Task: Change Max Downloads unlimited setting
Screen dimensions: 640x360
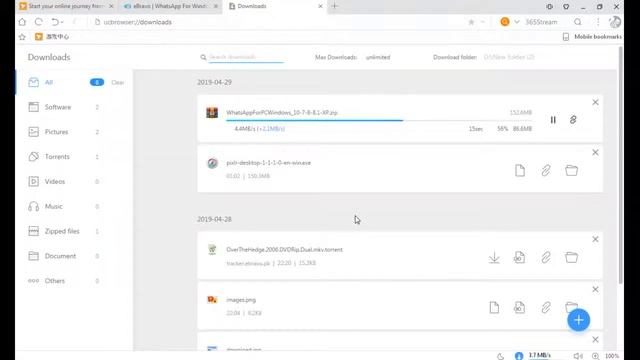Action: (378, 58)
